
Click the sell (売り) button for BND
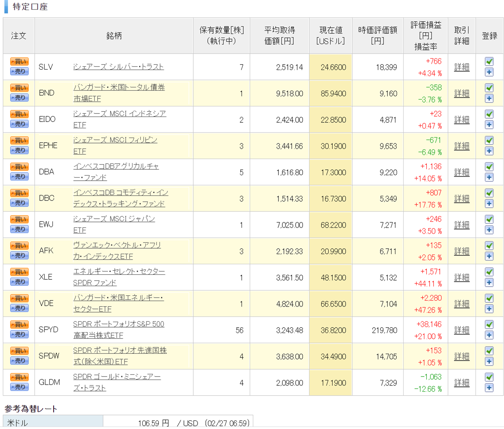19,98
